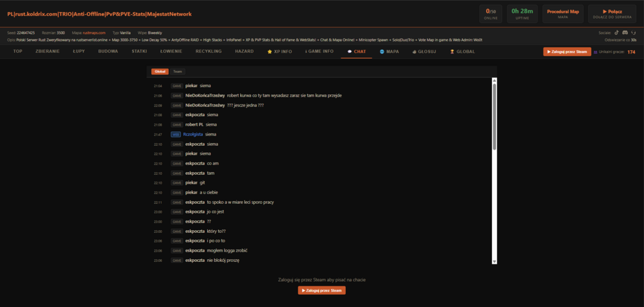Click the purple players icon beside Unikalni gracze

(x=596, y=52)
